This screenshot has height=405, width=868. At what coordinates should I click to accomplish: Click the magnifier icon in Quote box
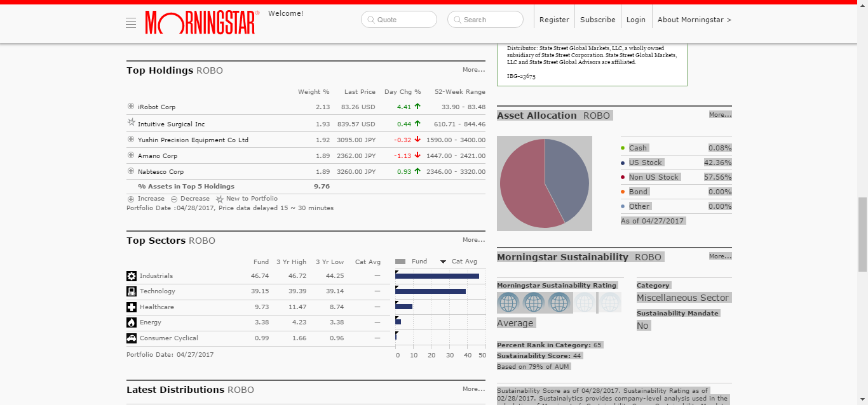coord(370,20)
